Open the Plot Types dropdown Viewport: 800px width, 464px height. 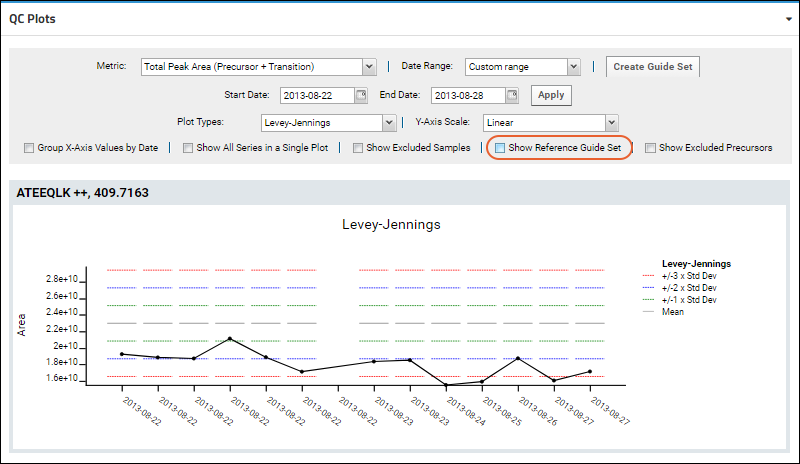coord(389,123)
